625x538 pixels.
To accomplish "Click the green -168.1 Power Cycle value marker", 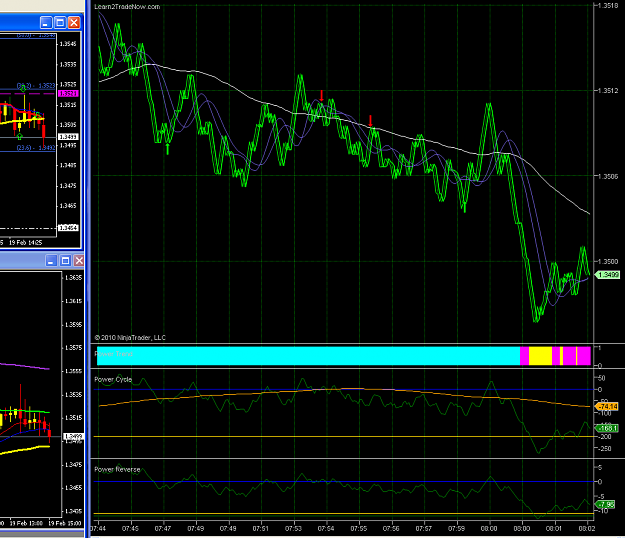I will [x=606, y=428].
